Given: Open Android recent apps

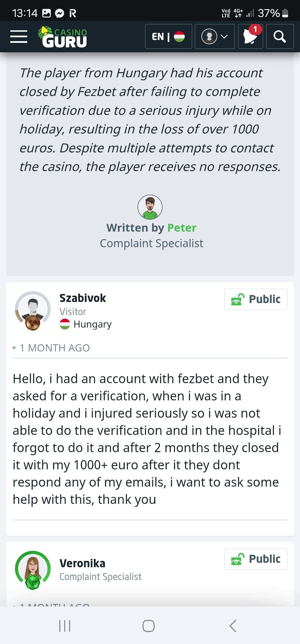Looking at the screenshot, I should [65, 626].
